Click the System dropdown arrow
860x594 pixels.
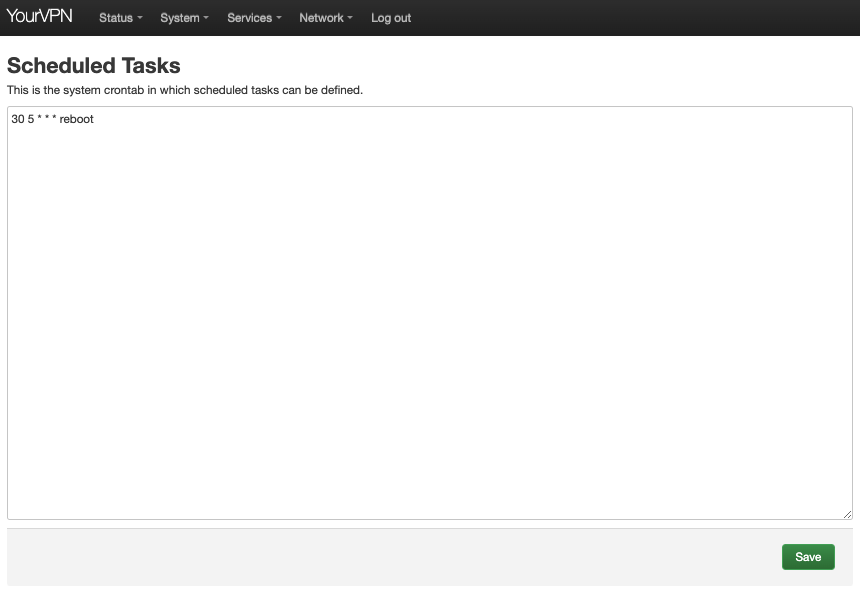coord(206,19)
